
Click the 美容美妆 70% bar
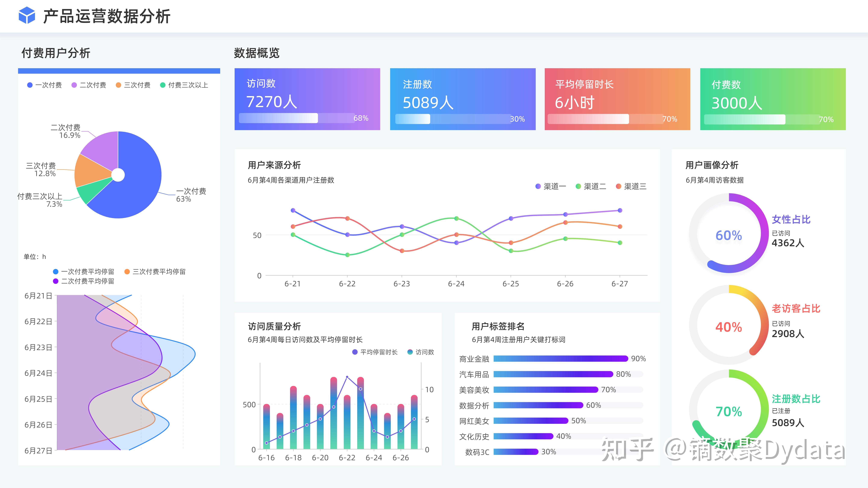point(546,390)
